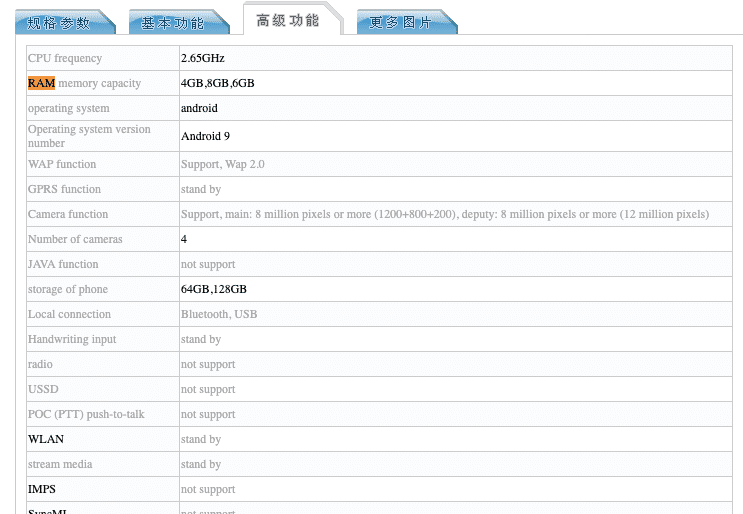Select stand by in GPRS function row

201,189
